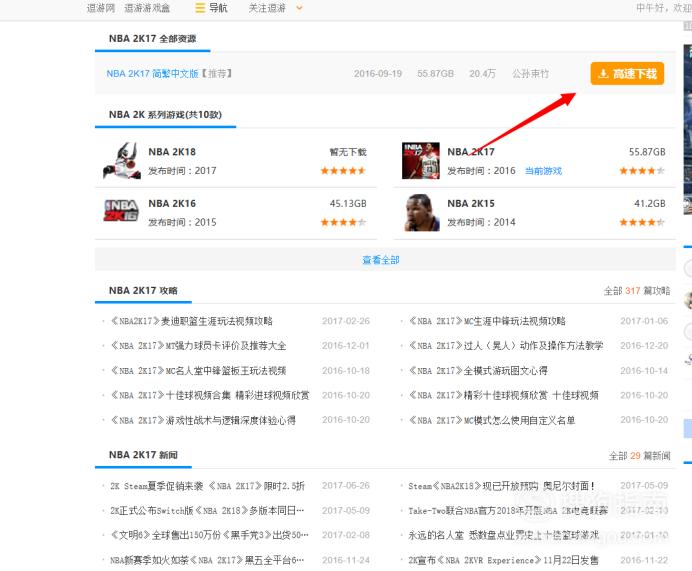692x571 pixels.
Task: Open Steam《NBA2K18》现已开放预购 news article
Action: point(501,486)
